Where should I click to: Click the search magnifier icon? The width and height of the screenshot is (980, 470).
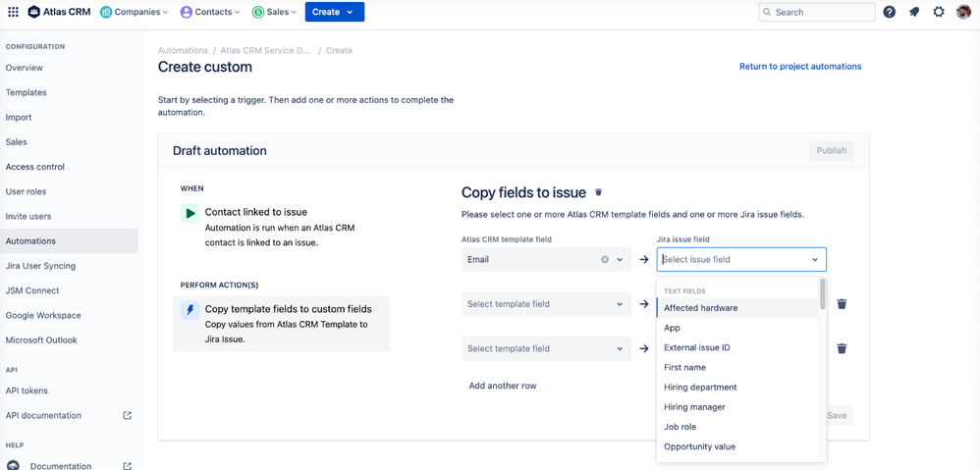[767, 12]
